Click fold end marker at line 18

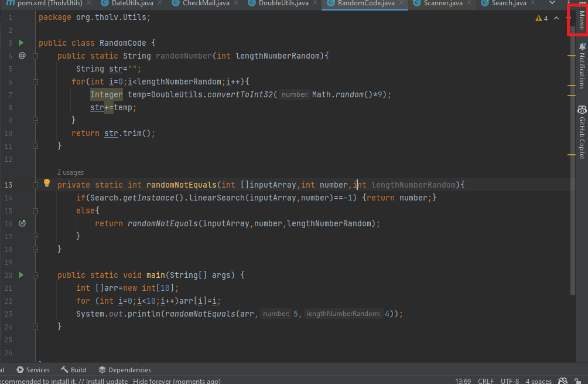pyautogui.click(x=35, y=249)
